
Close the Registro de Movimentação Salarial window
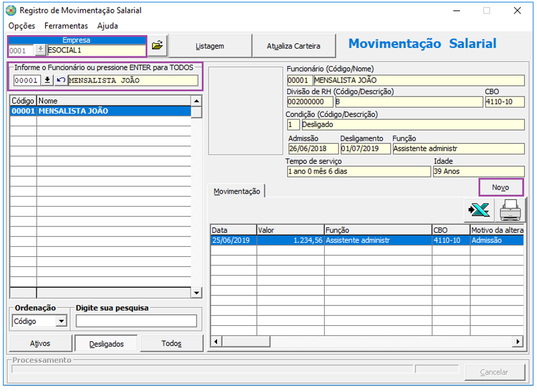[x=517, y=11]
